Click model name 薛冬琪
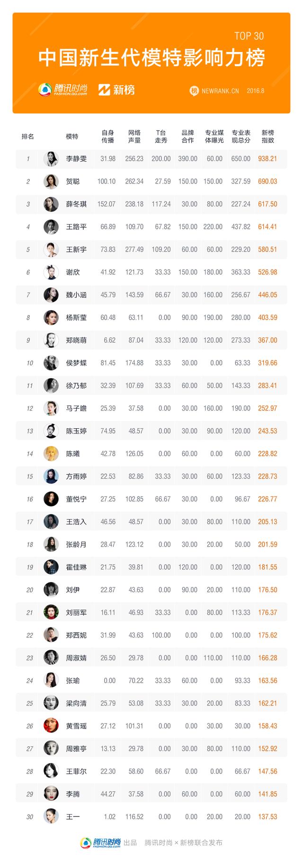Viewport: 303px width, 868px height. pos(76,204)
